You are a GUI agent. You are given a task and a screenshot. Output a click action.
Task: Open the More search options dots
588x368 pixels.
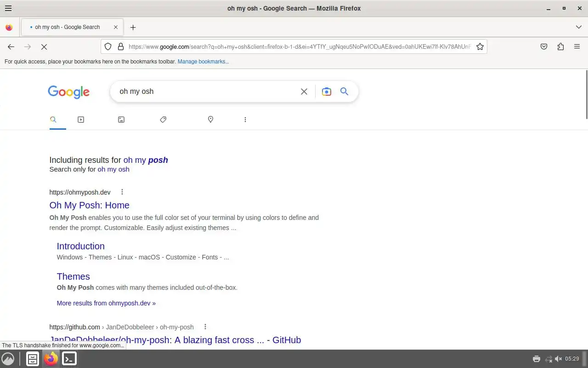[245, 120]
